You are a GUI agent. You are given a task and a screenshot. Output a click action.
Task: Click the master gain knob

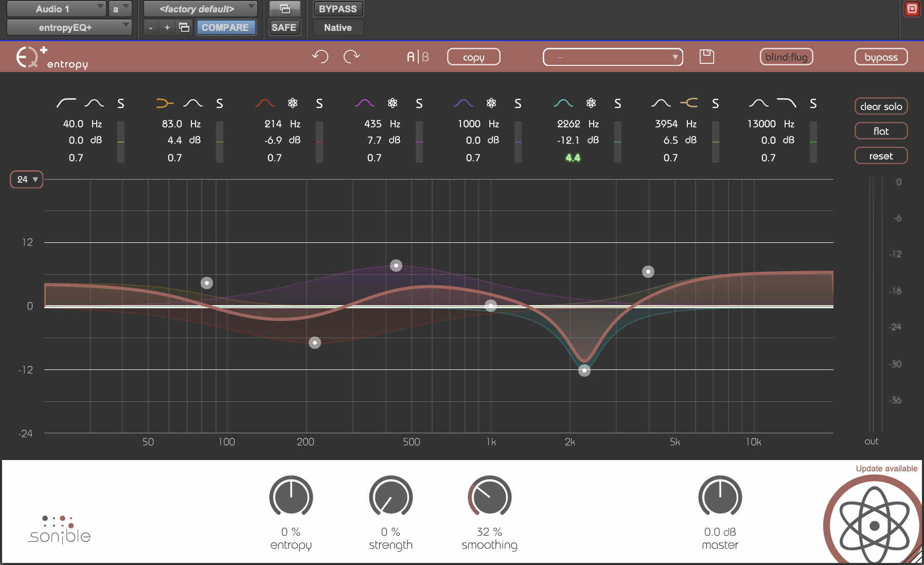[x=720, y=497]
